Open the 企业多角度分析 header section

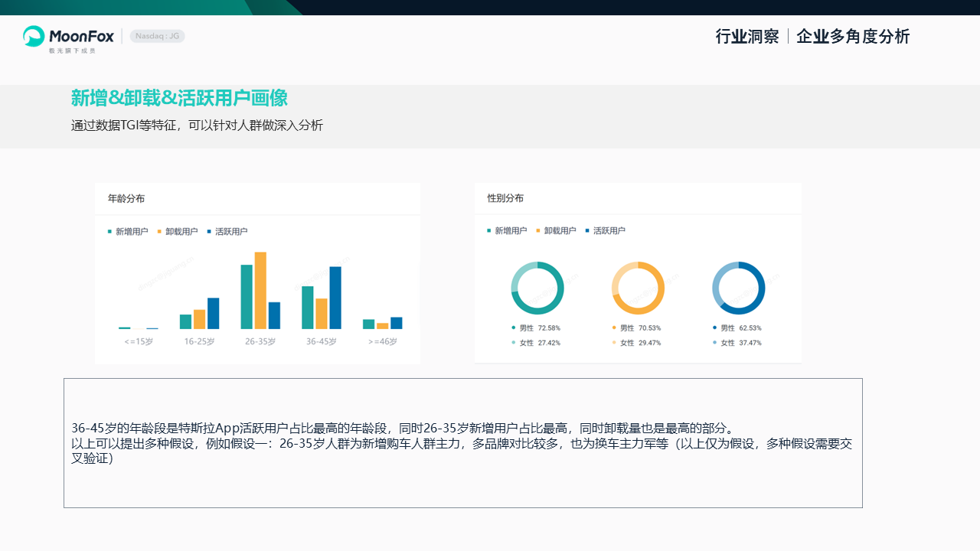pyautogui.click(x=853, y=37)
